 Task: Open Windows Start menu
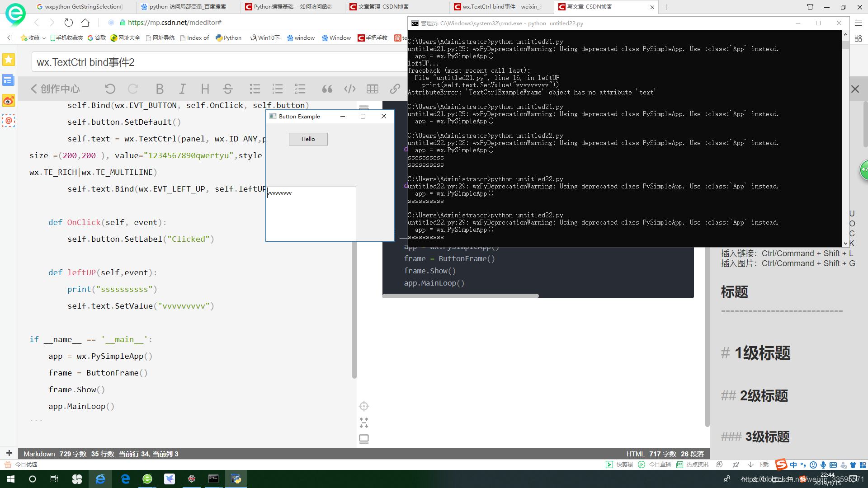pyautogui.click(x=11, y=479)
